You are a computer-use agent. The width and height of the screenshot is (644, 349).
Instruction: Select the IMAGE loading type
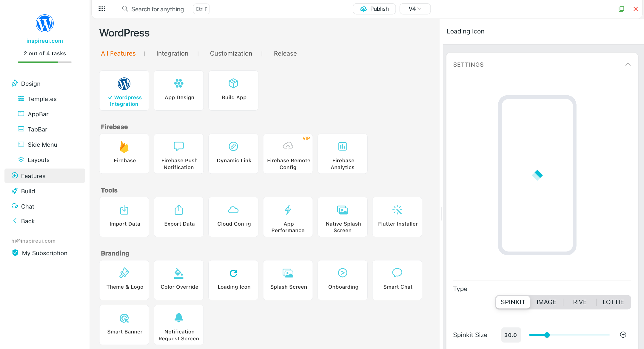click(x=546, y=302)
